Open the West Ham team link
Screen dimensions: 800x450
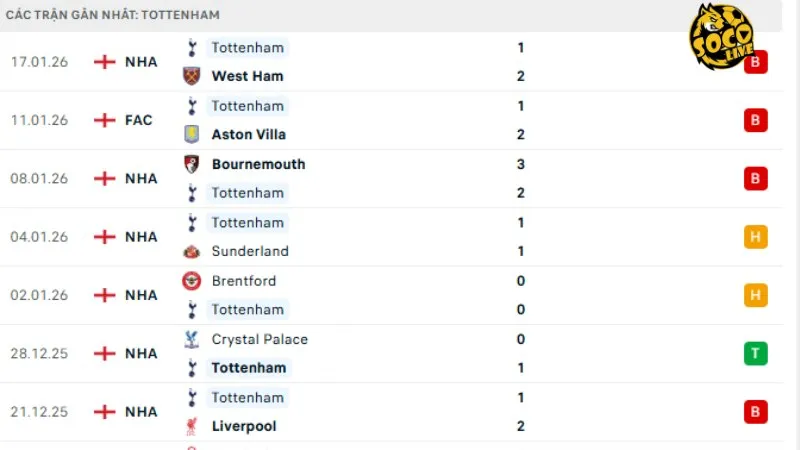[247, 76]
